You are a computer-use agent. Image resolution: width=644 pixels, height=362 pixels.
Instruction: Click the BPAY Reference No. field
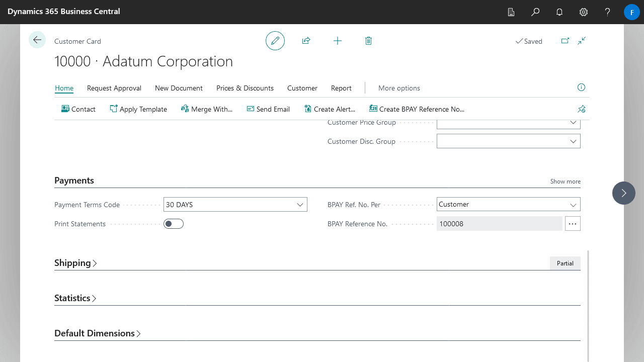(500, 224)
